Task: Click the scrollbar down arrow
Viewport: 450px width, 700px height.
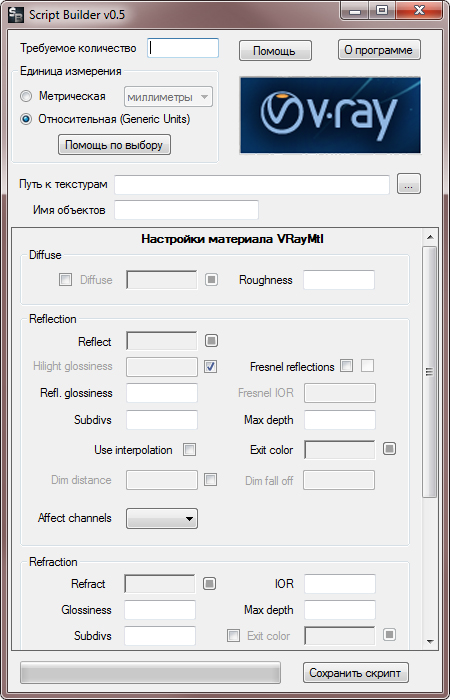Action: 430,642
